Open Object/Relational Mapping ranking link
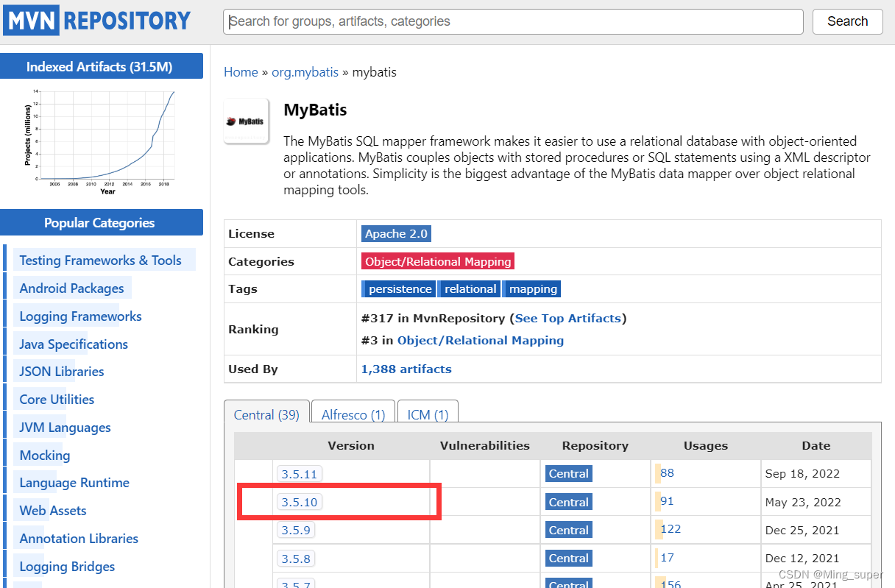Screen dimensions: 895x588 click(x=481, y=340)
